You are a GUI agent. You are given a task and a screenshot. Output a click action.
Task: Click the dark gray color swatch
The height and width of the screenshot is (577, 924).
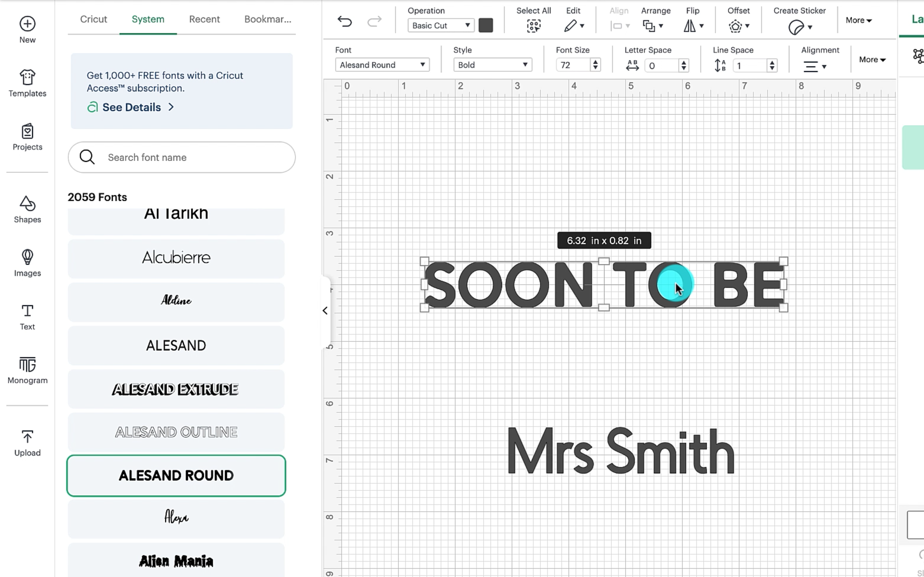click(x=485, y=26)
